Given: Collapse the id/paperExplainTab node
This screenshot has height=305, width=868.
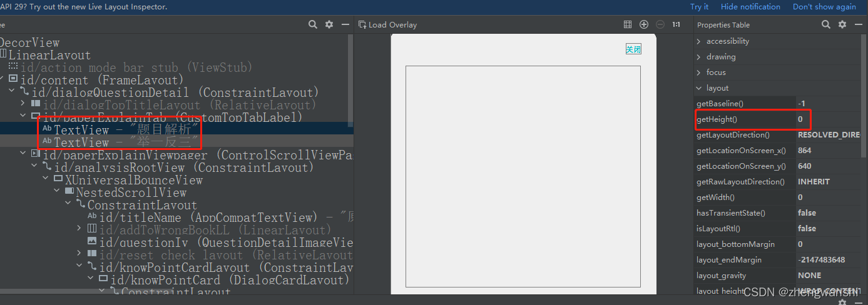Looking at the screenshot, I should pos(24,117).
